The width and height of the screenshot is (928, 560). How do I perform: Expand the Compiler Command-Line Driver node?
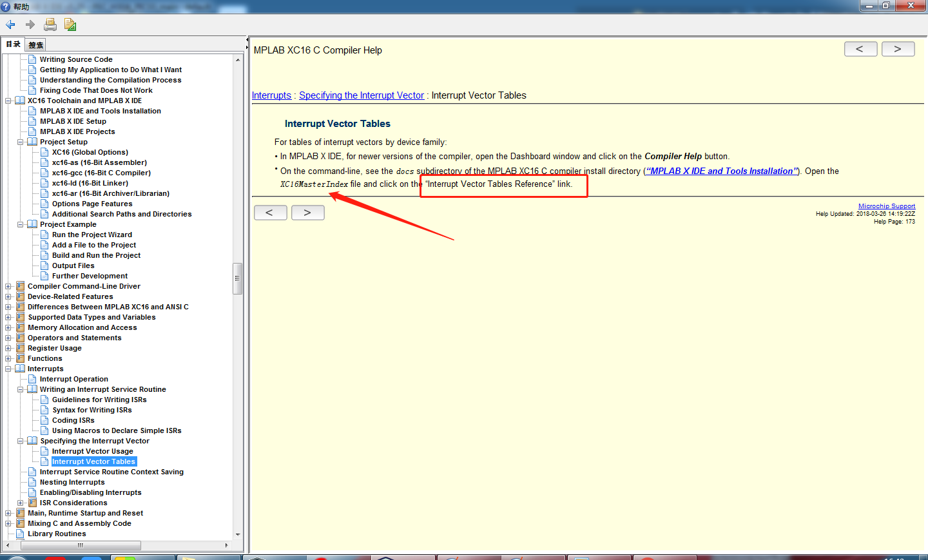pyautogui.click(x=8, y=286)
